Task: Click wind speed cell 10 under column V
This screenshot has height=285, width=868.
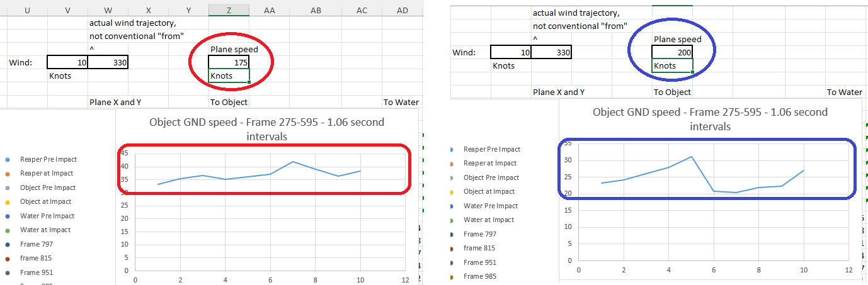Action: [x=68, y=62]
